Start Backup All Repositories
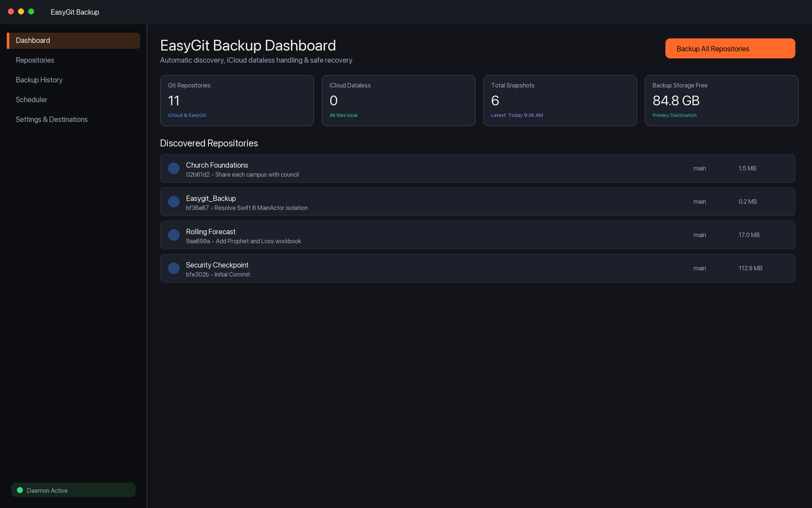Image resolution: width=812 pixels, height=508 pixels. pyautogui.click(x=730, y=49)
